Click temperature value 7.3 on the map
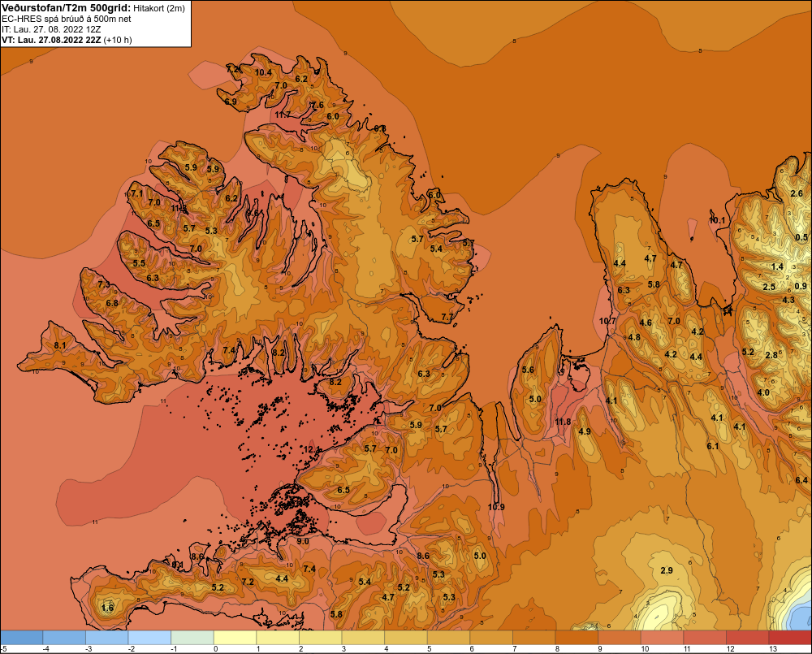Image resolution: width=812 pixels, height=654 pixels. (x=104, y=284)
